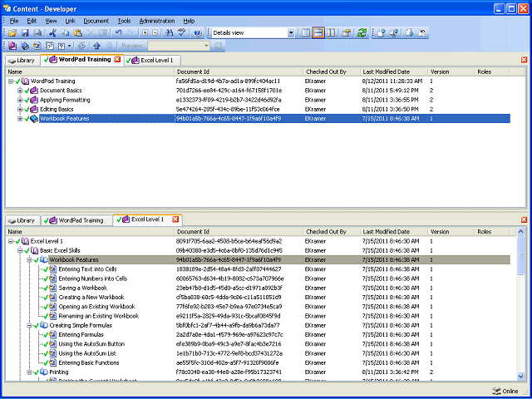Close the Excel Level 1 tab in the bottom pane
This screenshot has width=532, height=399.
(x=175, y=219)
